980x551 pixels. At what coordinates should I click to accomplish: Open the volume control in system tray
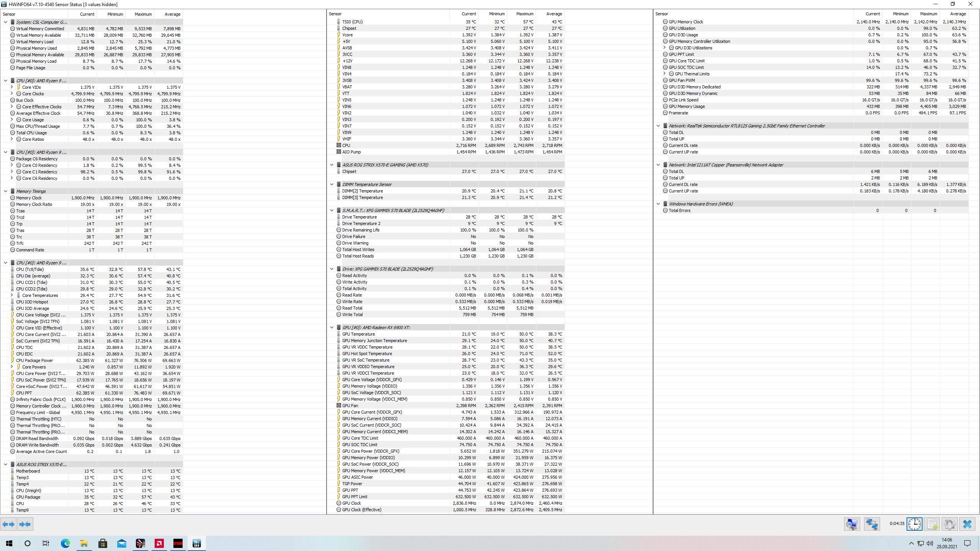tap(930, 543)
